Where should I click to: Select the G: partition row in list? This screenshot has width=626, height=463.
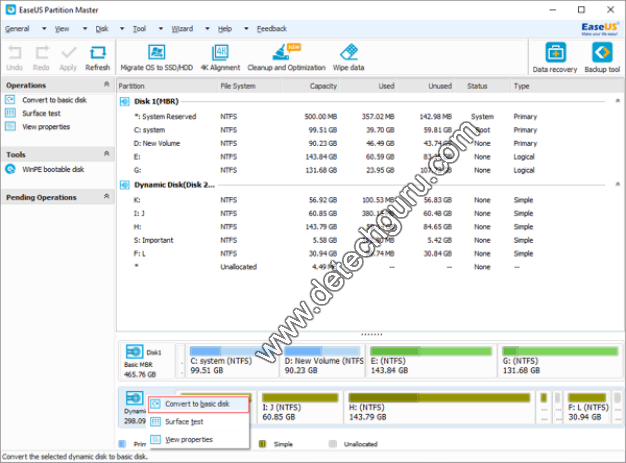(369, 170)
